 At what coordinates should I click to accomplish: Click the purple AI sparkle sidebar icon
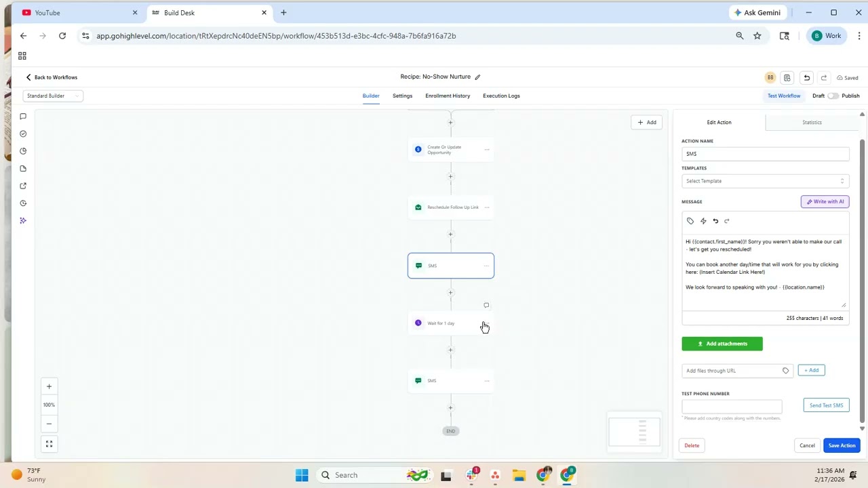23,220
